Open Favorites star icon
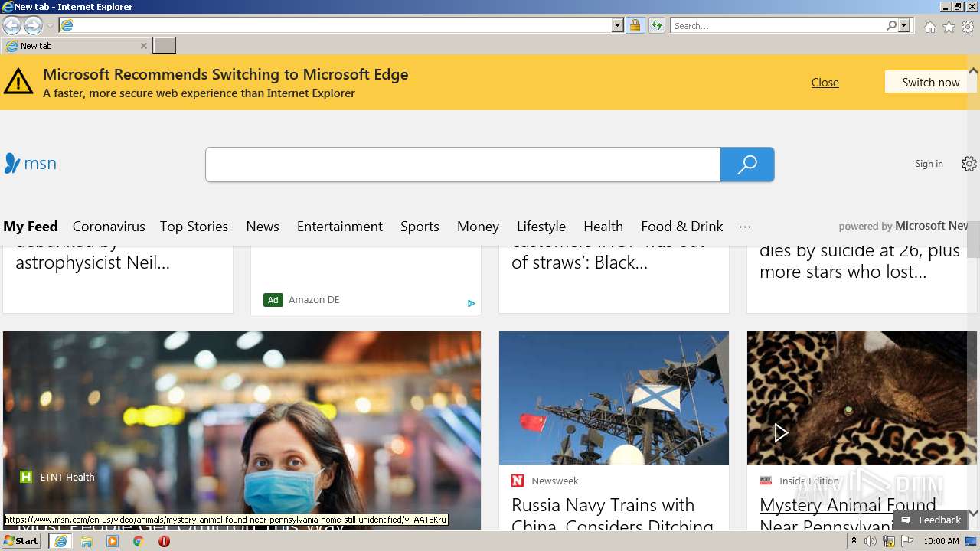980x551 pixels. click(949, 27)
